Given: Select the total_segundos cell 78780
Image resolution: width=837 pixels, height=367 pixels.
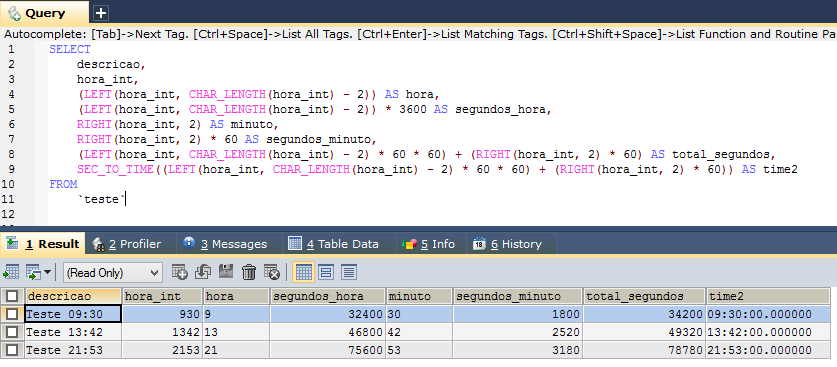Looking at the screenshot, I should pyautogui.click(x=644, y=350).
